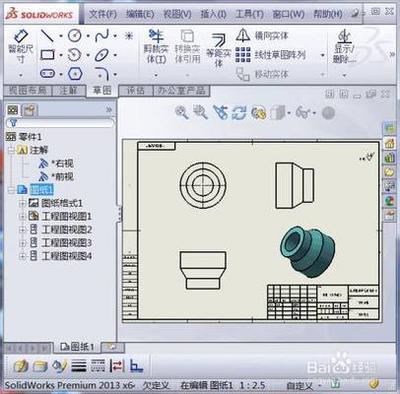Select the Ellipse sketch tool
The height and width of the screenshot is (394, 400).
coord(101,55)
